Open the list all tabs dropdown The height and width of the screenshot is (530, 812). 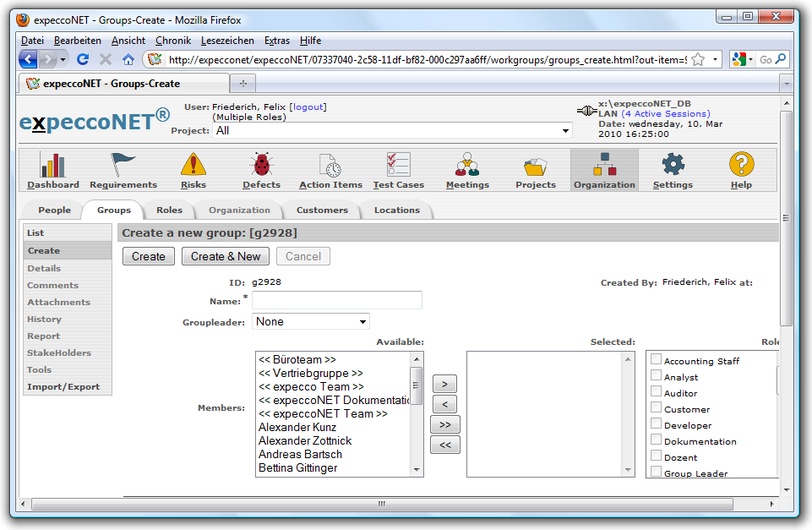coord(787,84)
